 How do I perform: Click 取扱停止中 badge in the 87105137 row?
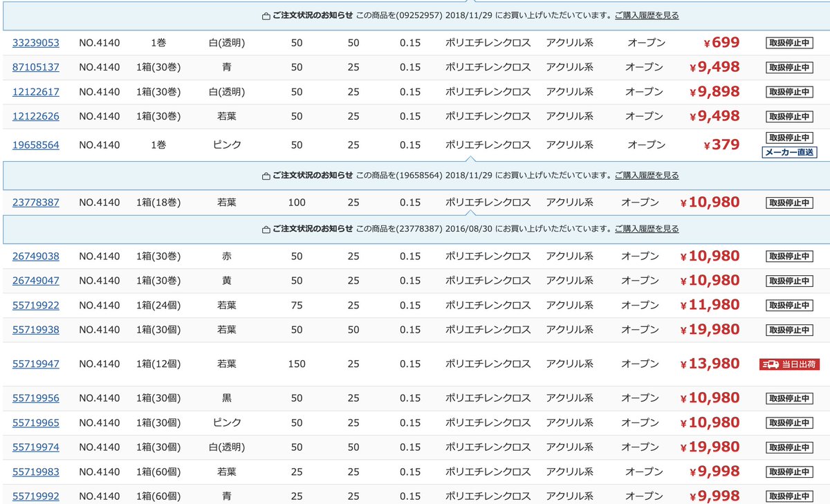pos(789,68)
